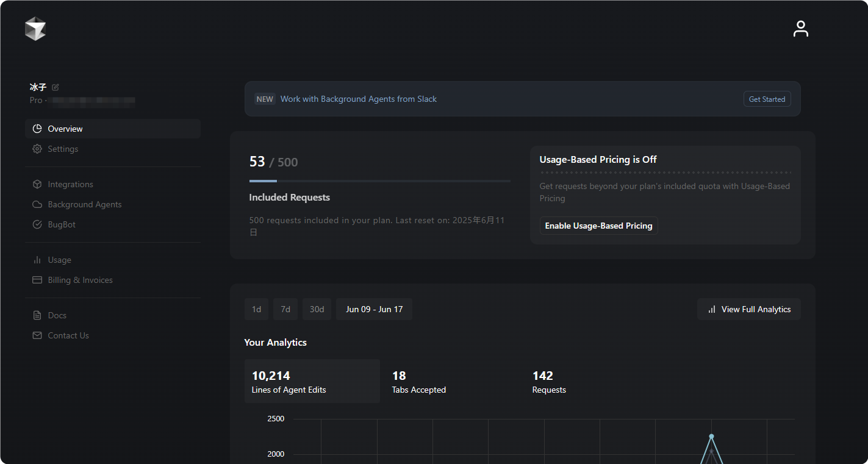Click the Integrations cube icon
This screenshot has height=464, width=868.
pyautogui.click(x=37, y=184)
